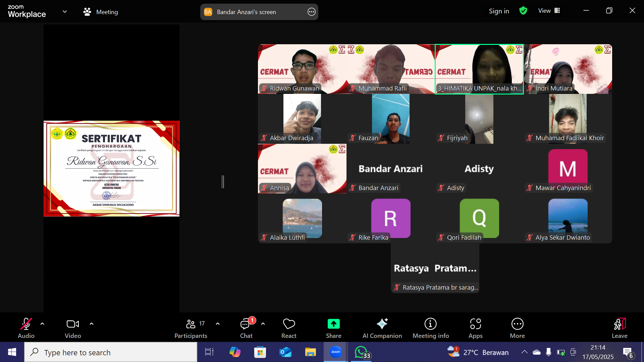
Task: Click Rike Farika avatar R
Action: click(x=391, y=218)
